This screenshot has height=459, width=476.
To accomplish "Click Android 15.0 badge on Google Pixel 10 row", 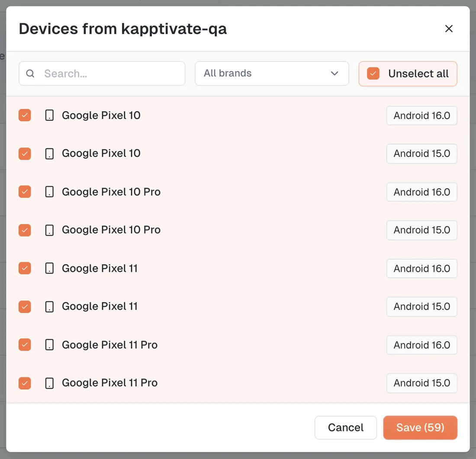I will tap(421, 154).
